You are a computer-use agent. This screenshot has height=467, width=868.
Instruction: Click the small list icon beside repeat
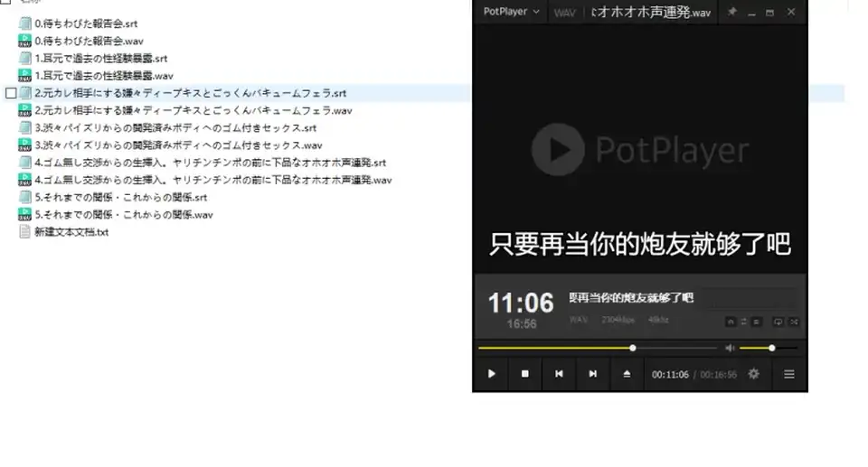click(756, 322)
